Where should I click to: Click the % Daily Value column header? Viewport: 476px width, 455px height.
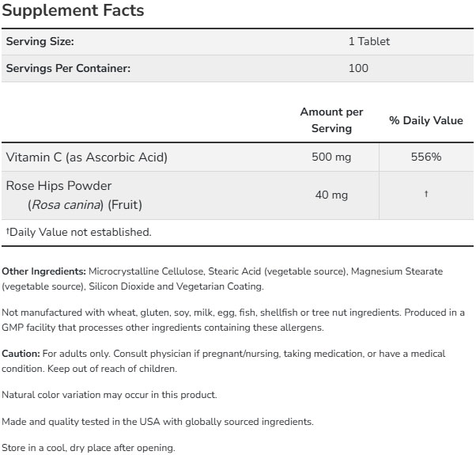425,121
